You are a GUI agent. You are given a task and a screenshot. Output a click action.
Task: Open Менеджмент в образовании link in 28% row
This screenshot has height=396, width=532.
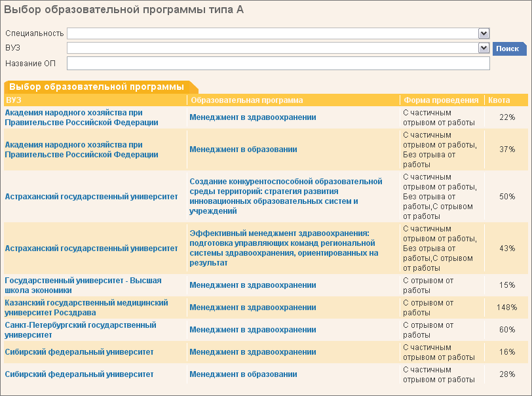(243, 374)
